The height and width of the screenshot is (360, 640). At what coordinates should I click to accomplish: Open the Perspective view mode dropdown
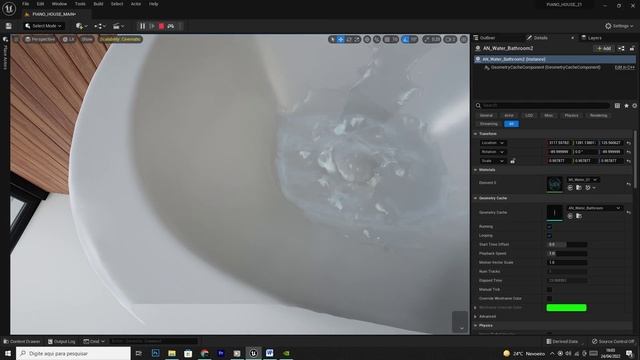click(40, 39)
